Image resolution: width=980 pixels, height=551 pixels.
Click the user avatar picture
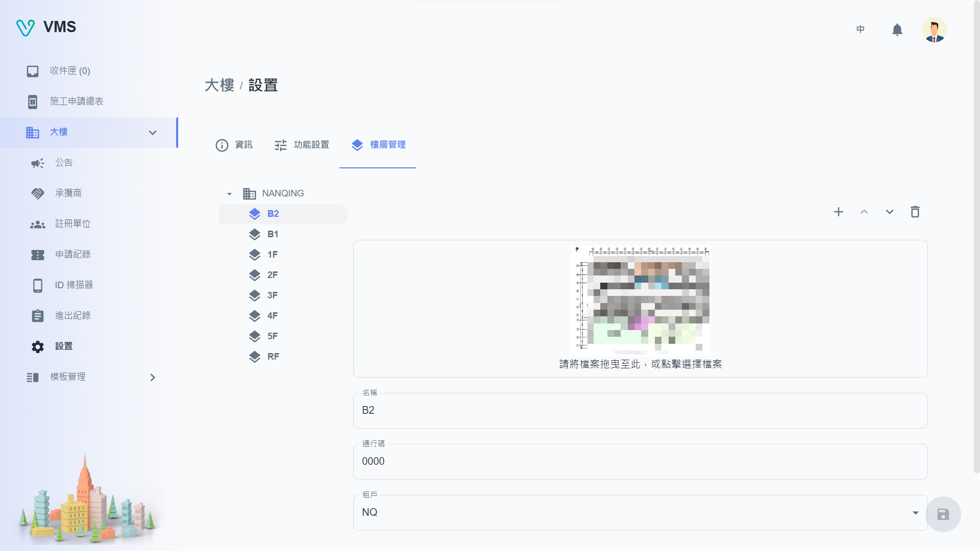934,30
